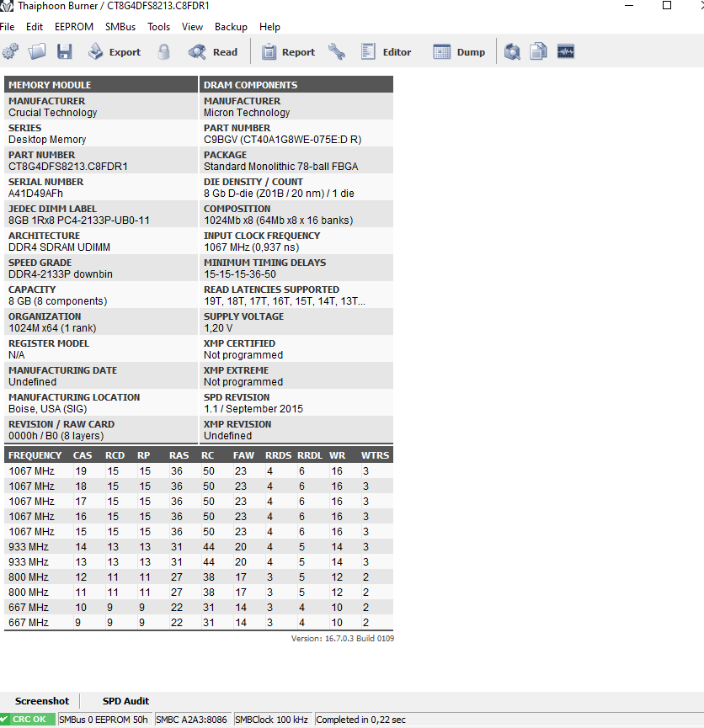
Task: Click the version 16.7.0.3 Build 0109 text
Action: click(x=343, y=639)
